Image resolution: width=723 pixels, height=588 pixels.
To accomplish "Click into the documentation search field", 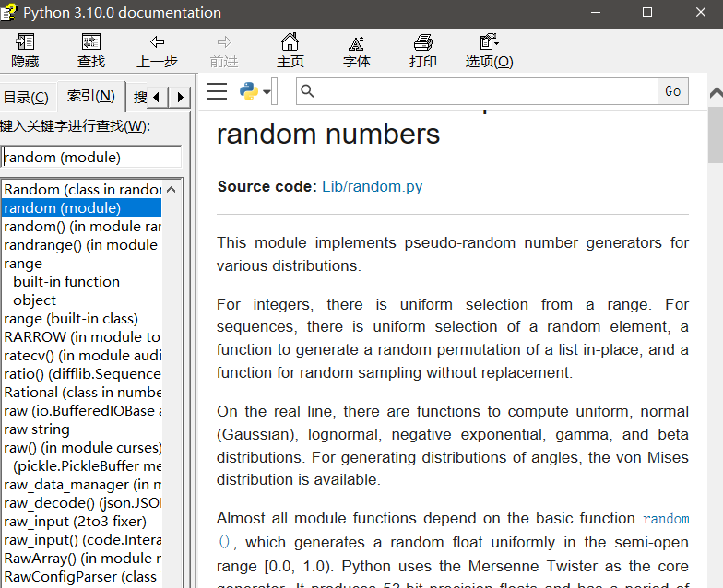I will click(x=477, y=91).
